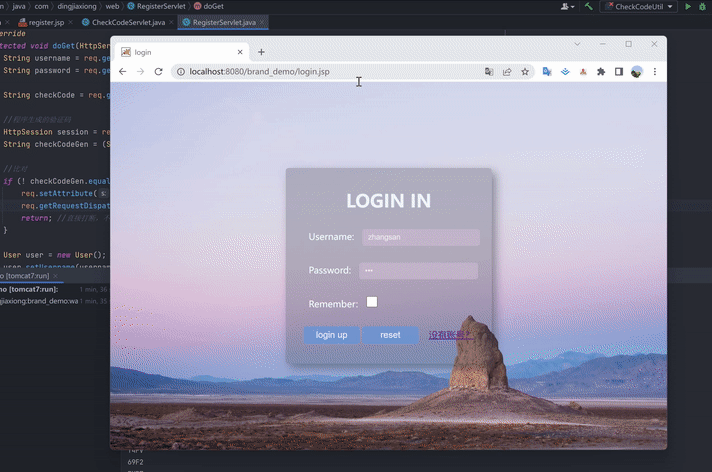Close the login browser tab

pos(240,52)
